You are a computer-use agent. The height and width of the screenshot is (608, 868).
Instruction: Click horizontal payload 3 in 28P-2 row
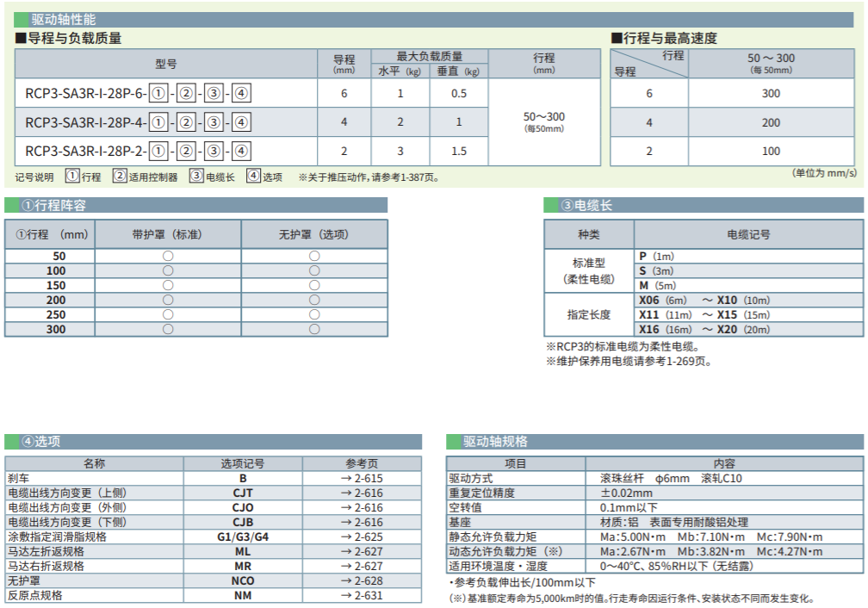pyautogui.click(x=400, y=152)
